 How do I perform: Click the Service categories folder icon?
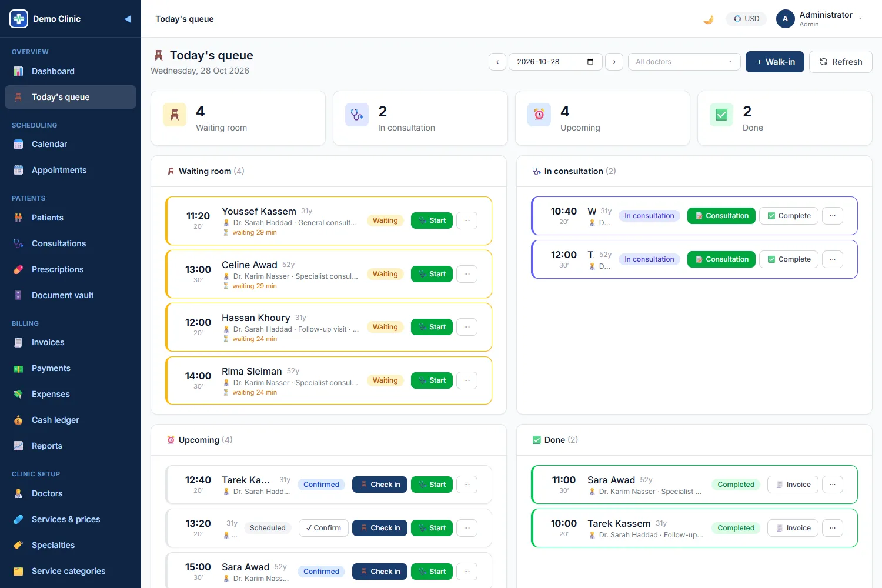[x=18, y=571]
